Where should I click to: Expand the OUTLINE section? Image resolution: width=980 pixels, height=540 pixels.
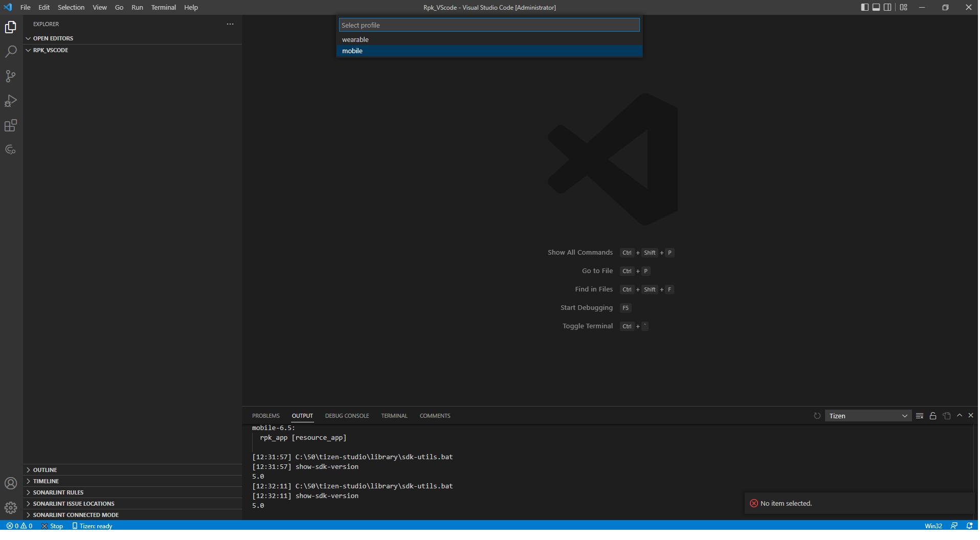click(x=46, y=469)
